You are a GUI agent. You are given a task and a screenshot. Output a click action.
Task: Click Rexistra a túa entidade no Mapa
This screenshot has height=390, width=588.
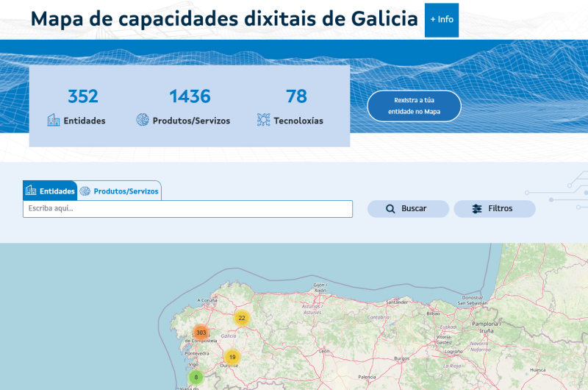[x=414, y=106]
